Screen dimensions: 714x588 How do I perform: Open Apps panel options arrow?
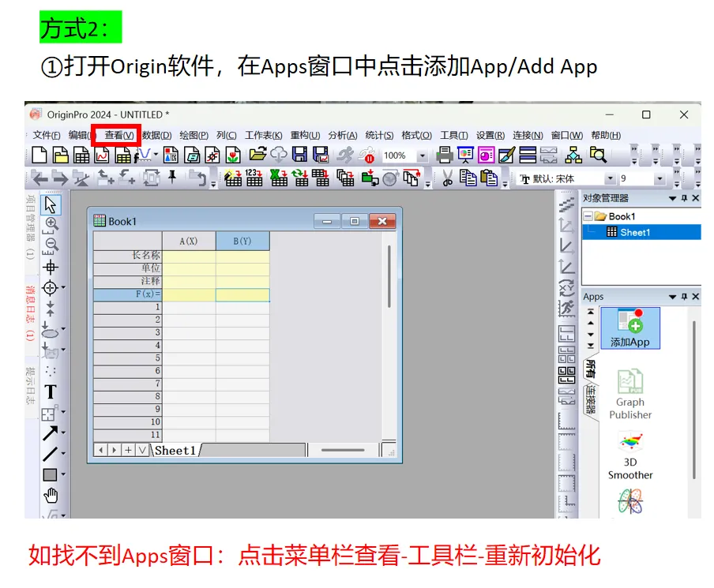click(x=672, y=297)
